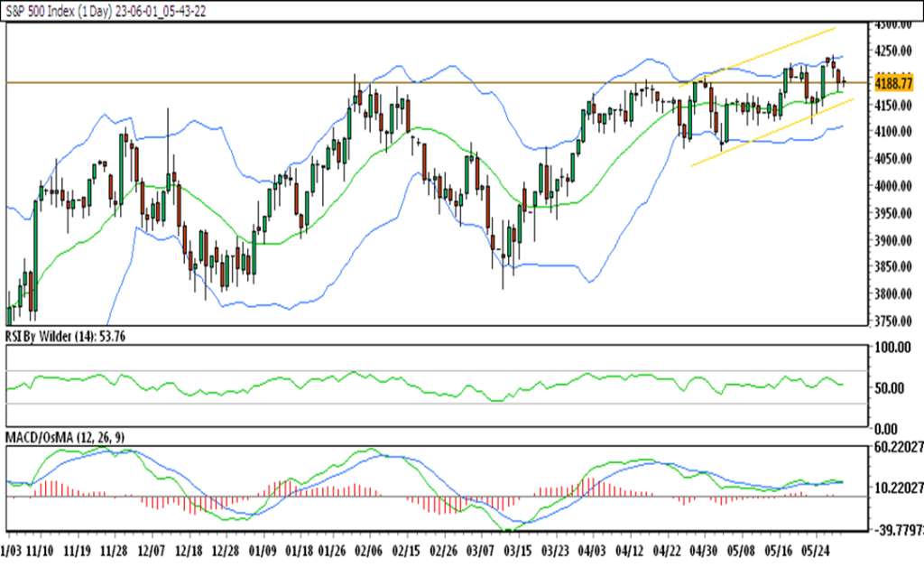Select the 12/28 date label
Screen dimensions: 924x586
pos(225,551)
